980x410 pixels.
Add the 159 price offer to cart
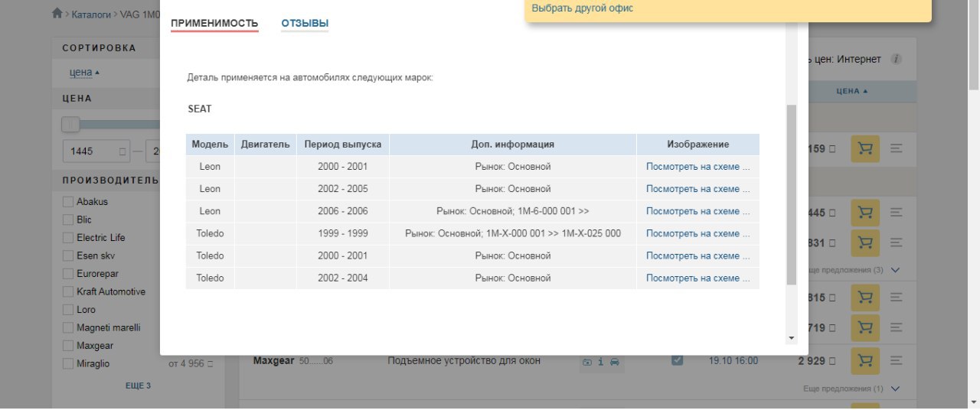pos(865,148)
